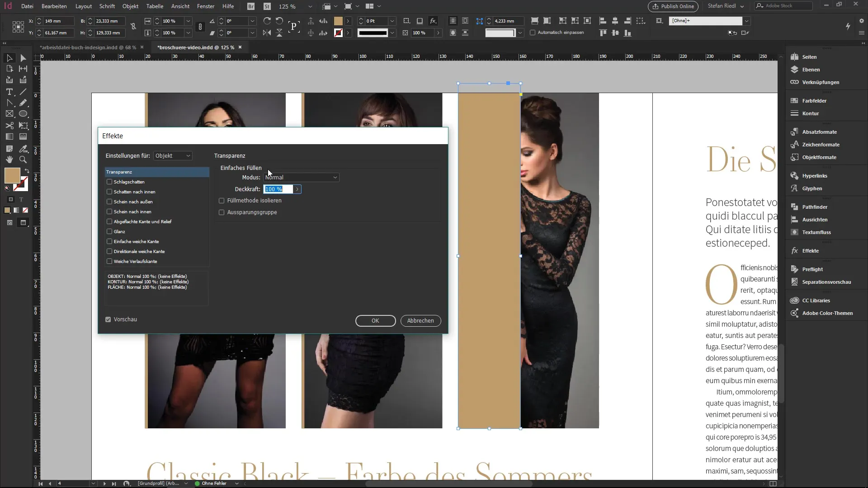Select the Rectangle Frame tool
Screen dimensions: 868x488
tap(9, 114)
